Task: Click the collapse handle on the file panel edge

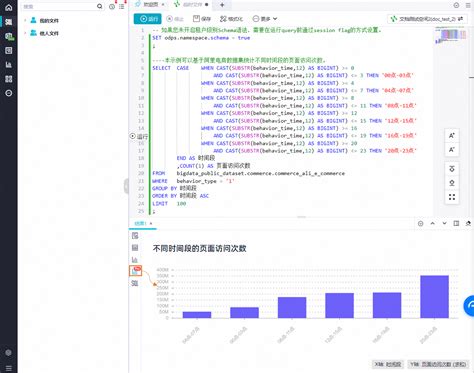Action: point(126,186)
